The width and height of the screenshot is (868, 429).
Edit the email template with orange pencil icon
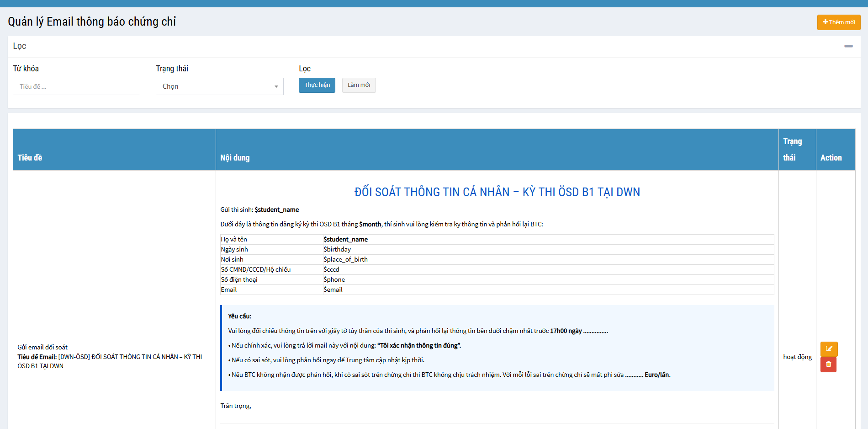pos(829,349)
